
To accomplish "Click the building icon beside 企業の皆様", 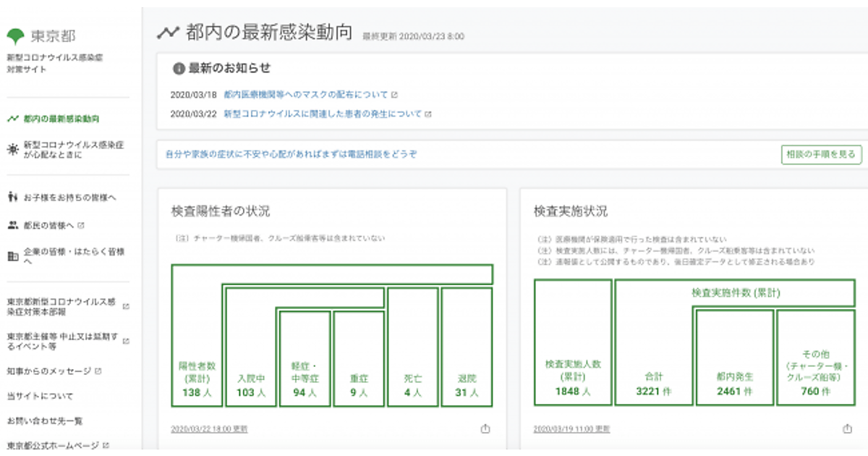I will (12, 256).
